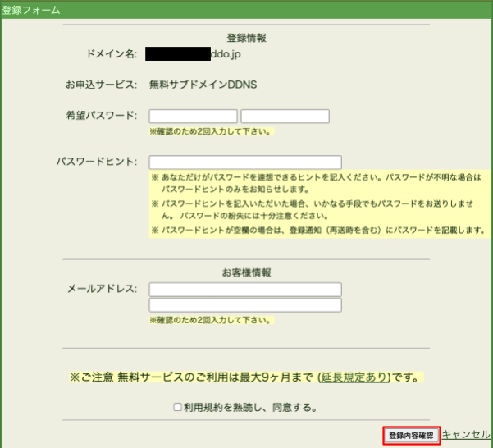Click the 2回入力 note below password fields
Viewport: 493px width, 448px height.
point(210,131)
